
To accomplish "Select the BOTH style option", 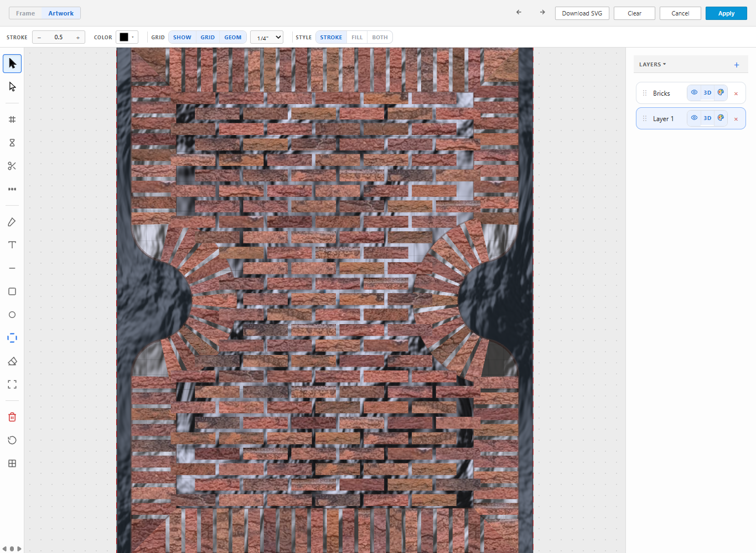I will 380,37.
